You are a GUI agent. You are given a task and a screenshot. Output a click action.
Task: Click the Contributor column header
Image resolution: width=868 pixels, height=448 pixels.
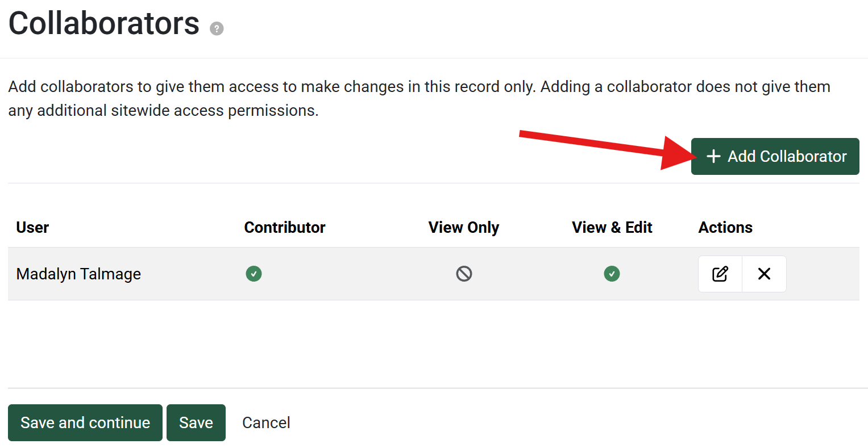[x=285, y=227]
